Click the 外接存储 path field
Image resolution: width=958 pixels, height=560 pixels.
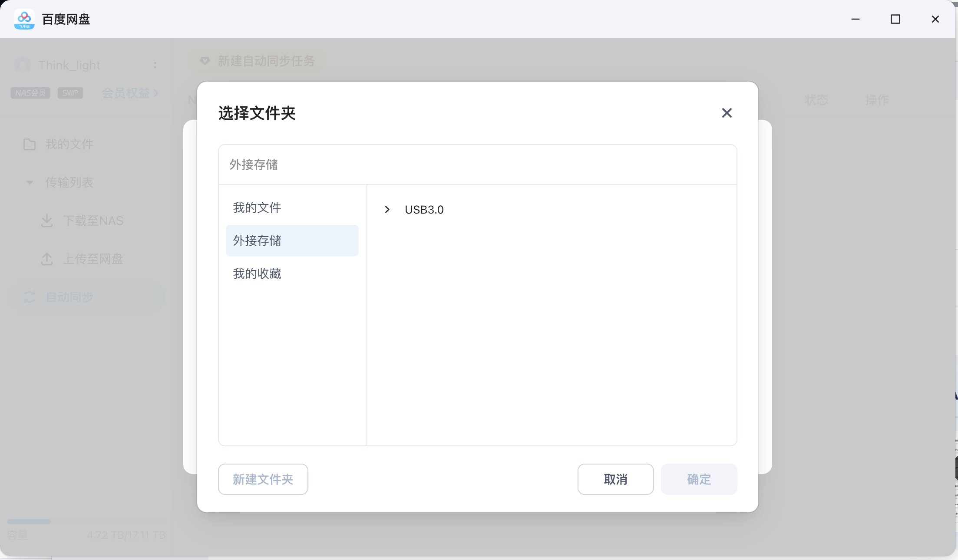coord(477,165)
